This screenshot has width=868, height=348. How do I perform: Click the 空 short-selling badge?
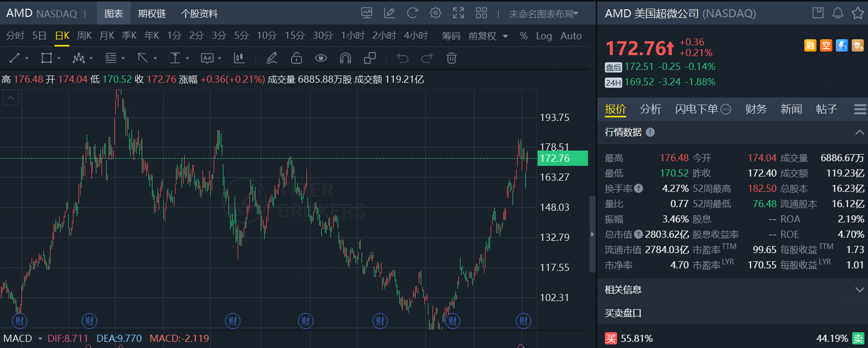[x=826, y=45]
